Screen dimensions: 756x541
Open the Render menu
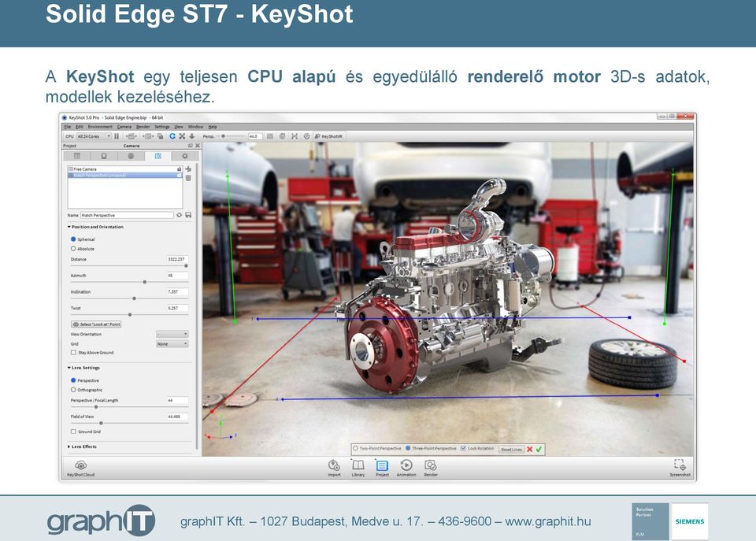click(143, 127)
